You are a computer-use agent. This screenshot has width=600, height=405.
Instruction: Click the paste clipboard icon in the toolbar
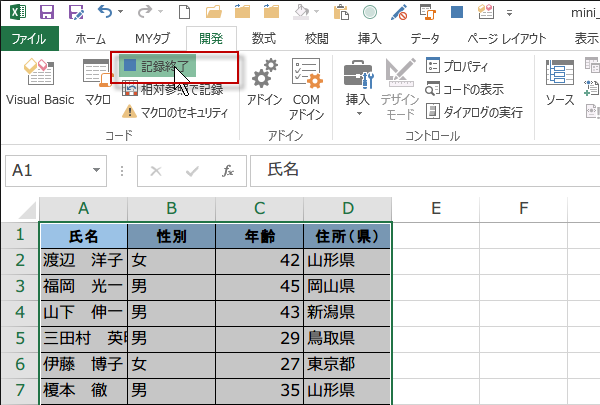(341, 12)
